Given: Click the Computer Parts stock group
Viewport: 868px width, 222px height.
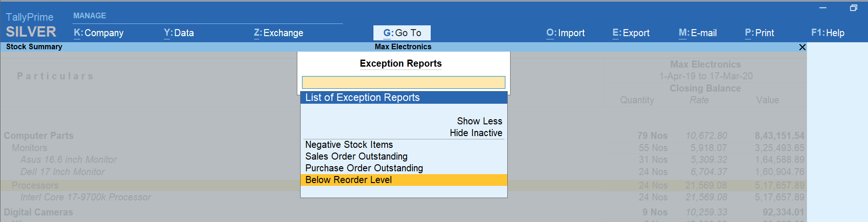Looking at the screenshot, I should coord(39,136).
